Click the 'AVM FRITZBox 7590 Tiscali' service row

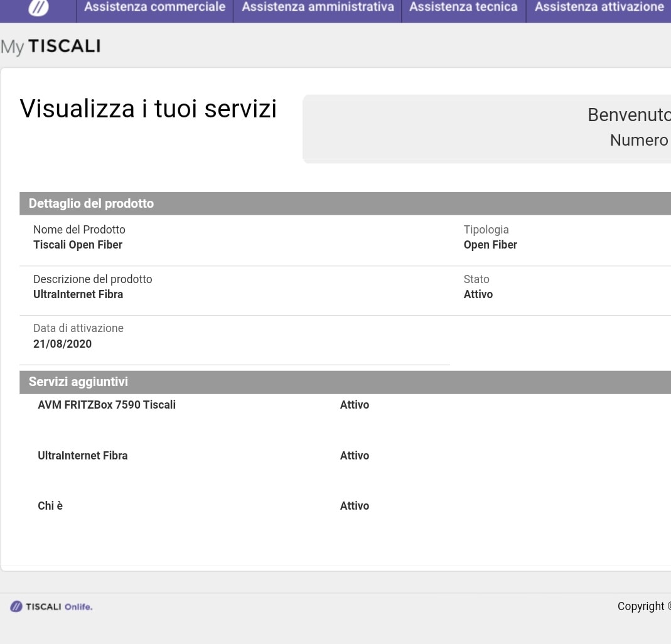pyautogui.click(x=107, y=405)
